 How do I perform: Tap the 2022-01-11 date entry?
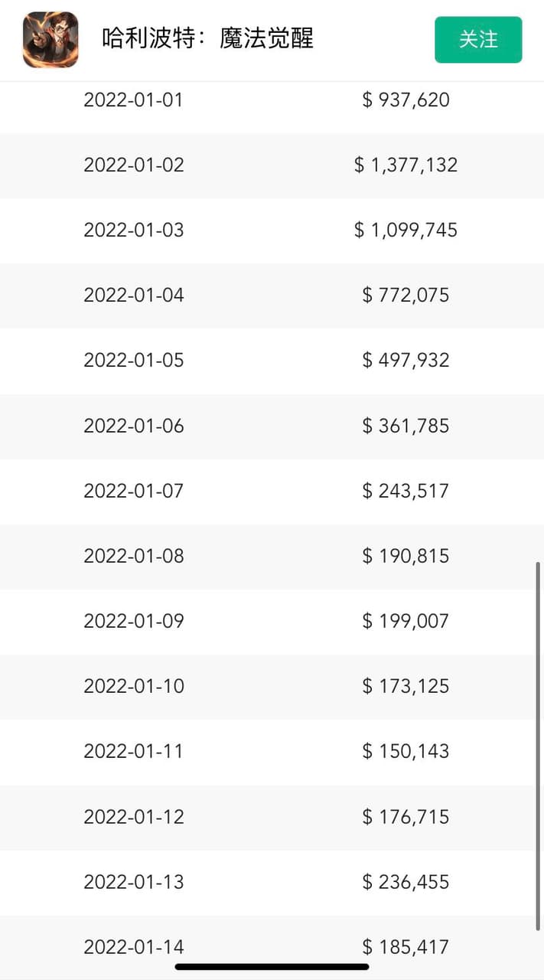tap(133, 751)
